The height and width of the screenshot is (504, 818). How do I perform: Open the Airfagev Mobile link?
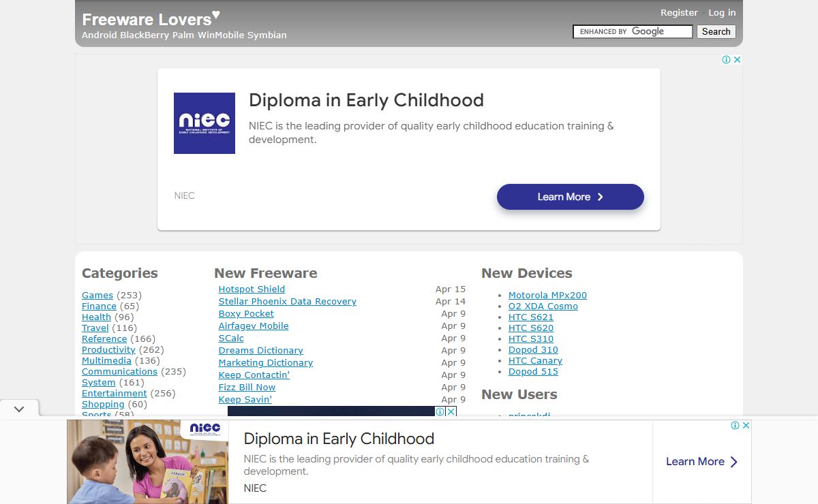click(x=254, y=326)
